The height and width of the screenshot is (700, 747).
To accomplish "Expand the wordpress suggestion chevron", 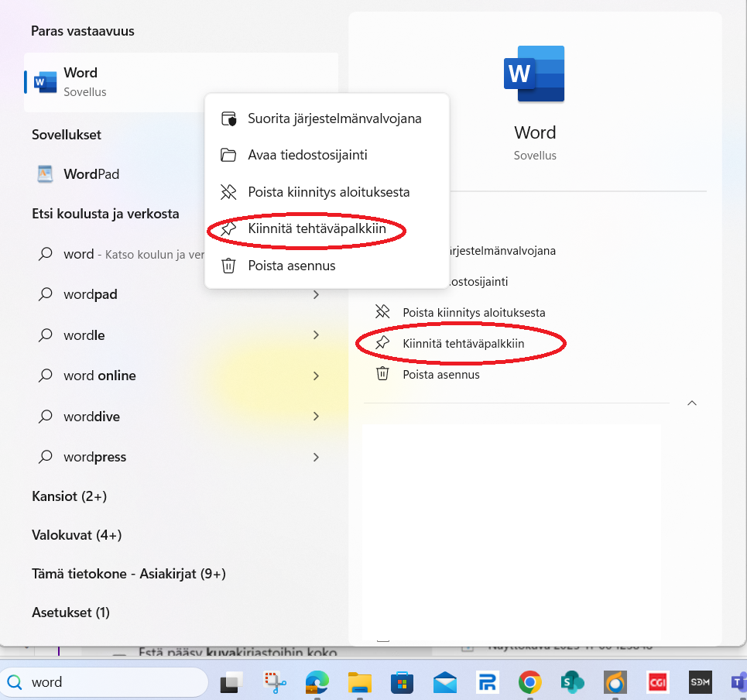I will [x=316, y=458].
